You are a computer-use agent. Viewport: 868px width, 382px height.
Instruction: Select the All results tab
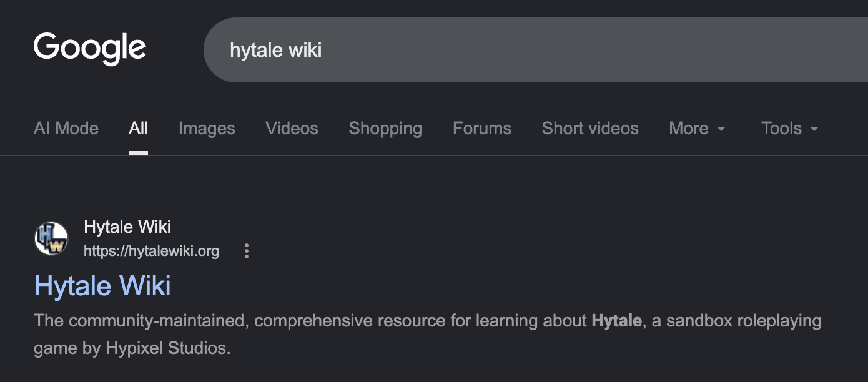coord(138,129)
